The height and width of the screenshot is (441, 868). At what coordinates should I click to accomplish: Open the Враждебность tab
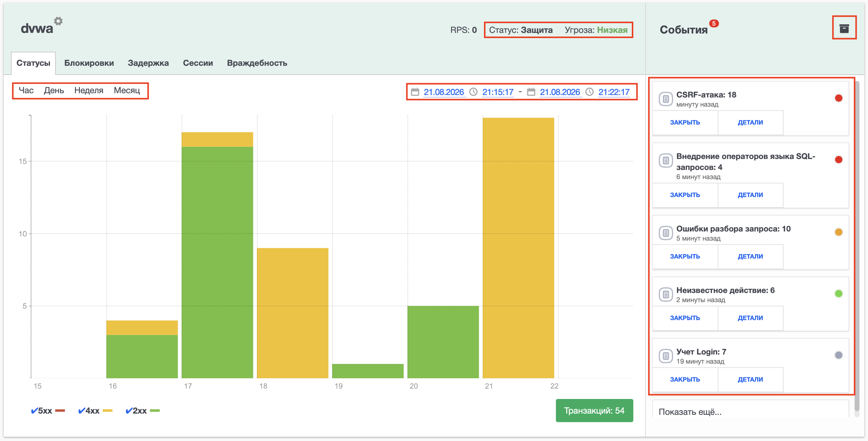pos(257,63)
